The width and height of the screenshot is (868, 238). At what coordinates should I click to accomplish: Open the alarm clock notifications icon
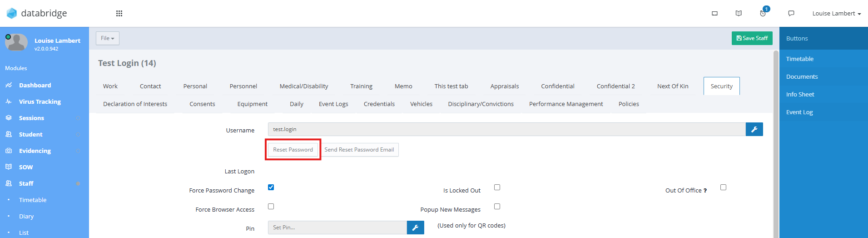[x=763, y=13]
